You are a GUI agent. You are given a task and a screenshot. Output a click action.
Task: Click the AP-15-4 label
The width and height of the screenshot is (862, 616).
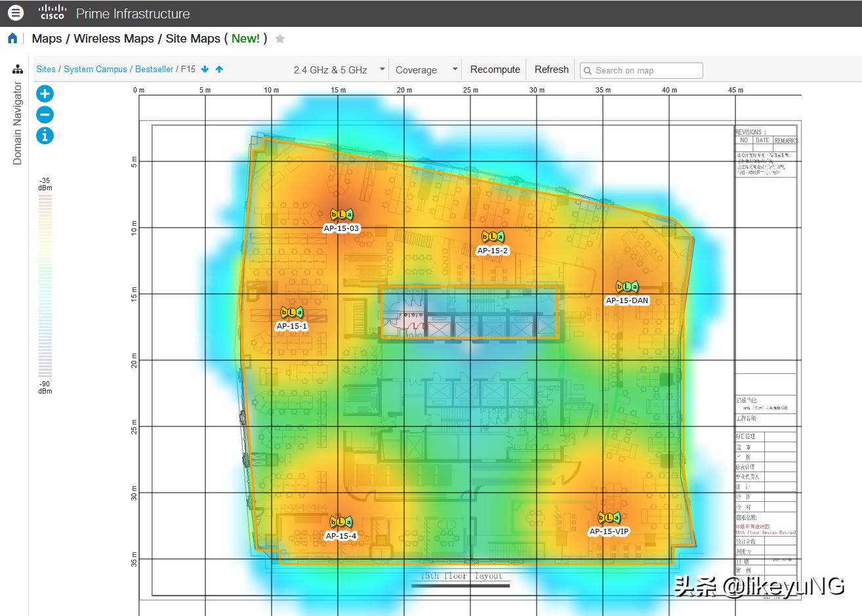coord(341,536)
